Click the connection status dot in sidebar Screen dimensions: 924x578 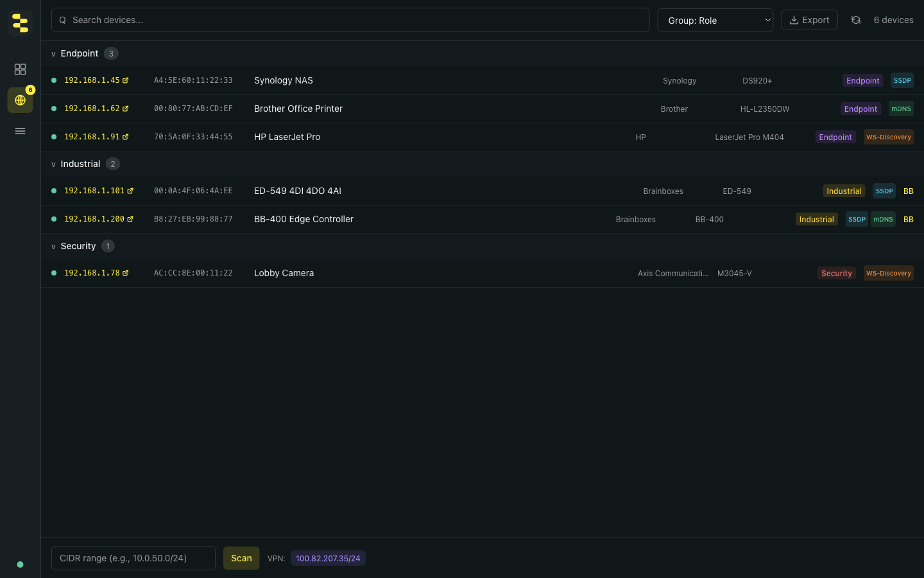click(20, 565)
